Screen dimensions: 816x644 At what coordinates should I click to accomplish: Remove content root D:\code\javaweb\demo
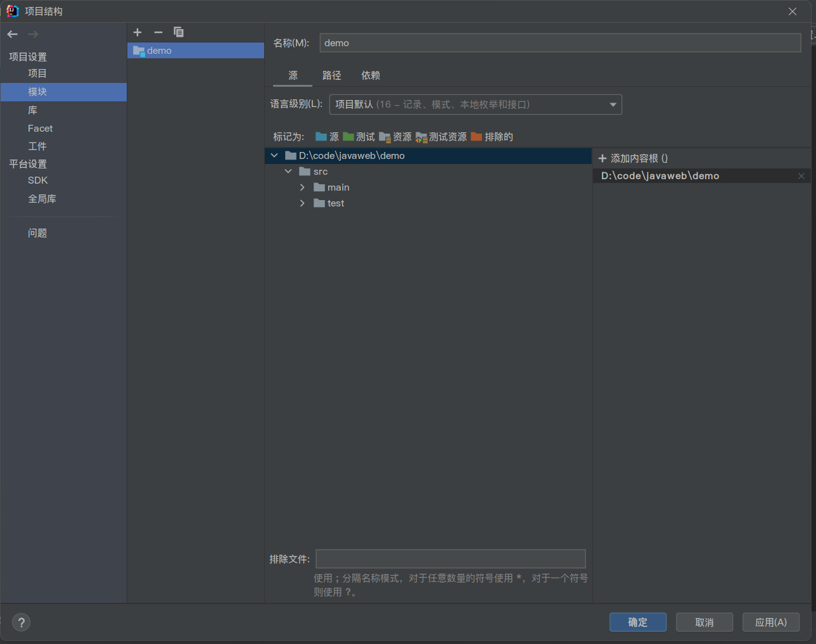(x=801, y=176)
